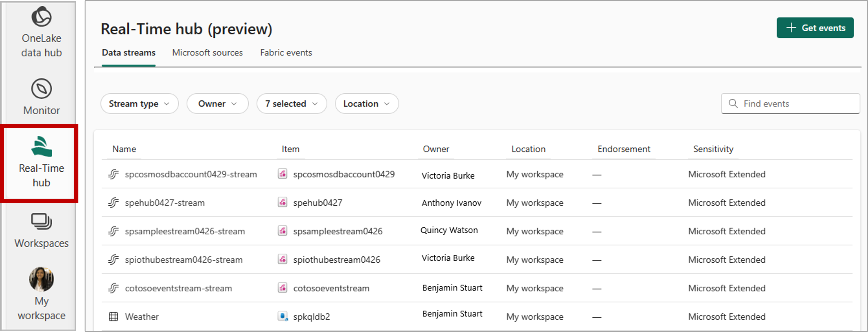
Task: Open the 7 selected filter dropdown
Action: (x=291, y=104)
